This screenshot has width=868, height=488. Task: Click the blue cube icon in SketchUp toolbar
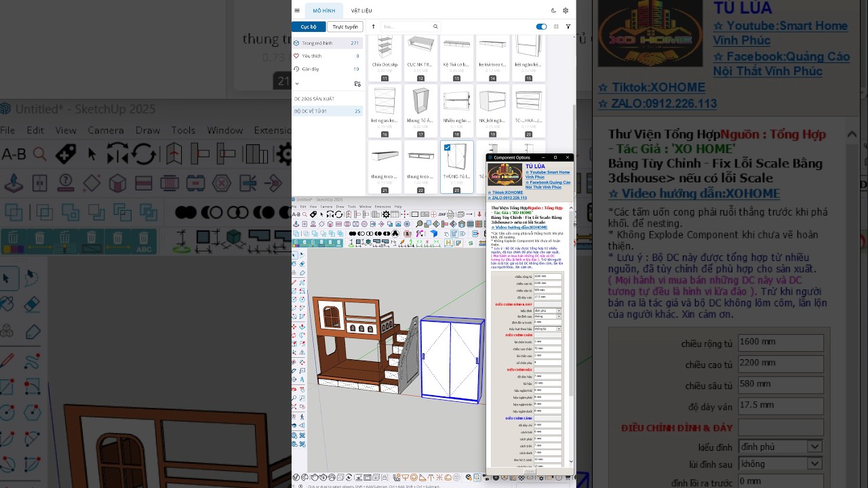pos(434,233)
